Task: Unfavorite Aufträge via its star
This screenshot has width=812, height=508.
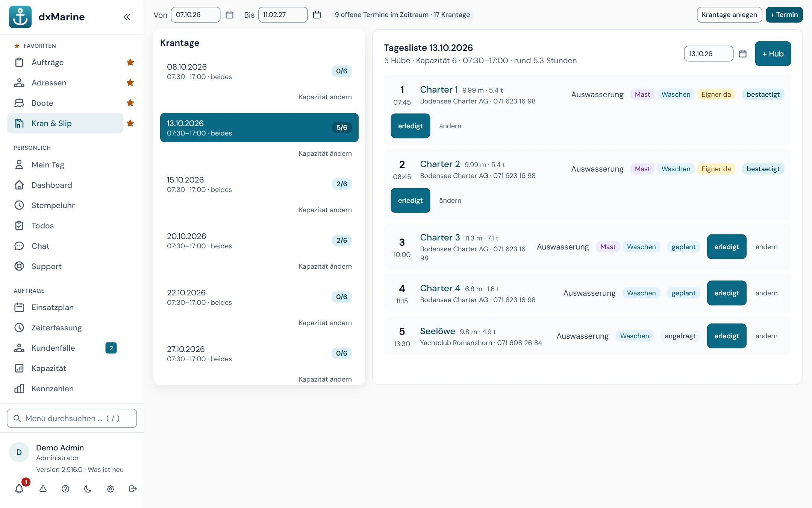Action: (130, 62)
